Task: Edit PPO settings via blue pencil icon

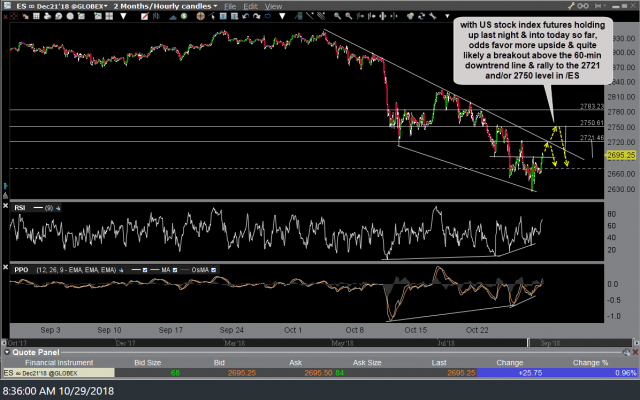Action: pyautogui.click(x=121, y=270)
